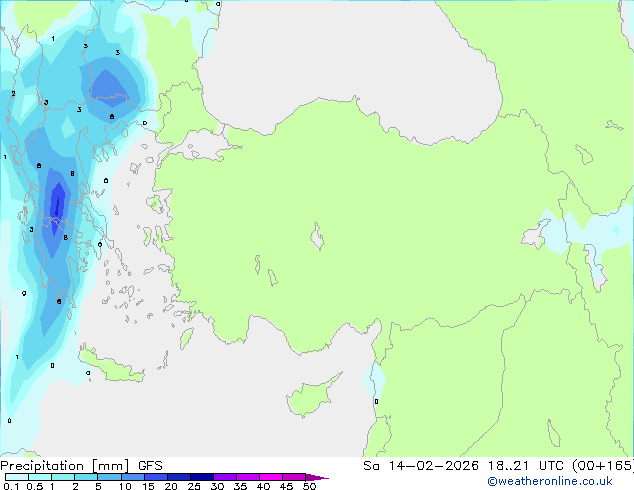Click the 20–25 mm legend color box

pyautogui.click(x=178, y=477)
